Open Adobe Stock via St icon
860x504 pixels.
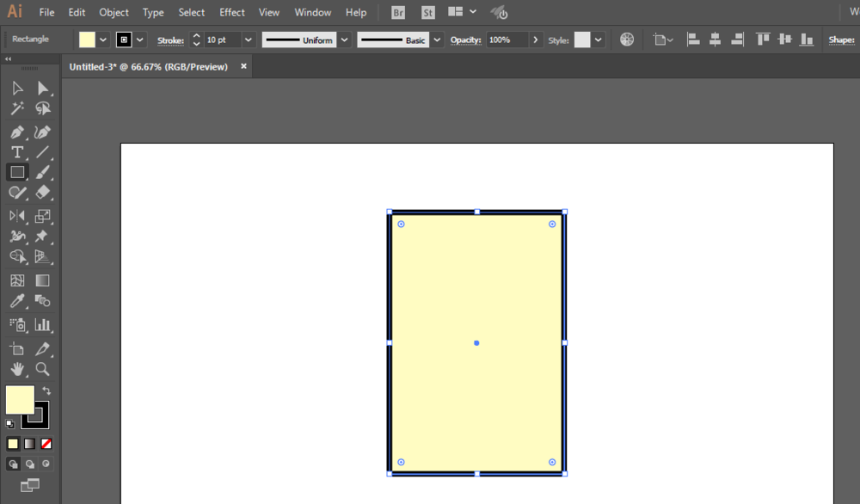click(x=427, y=12)
